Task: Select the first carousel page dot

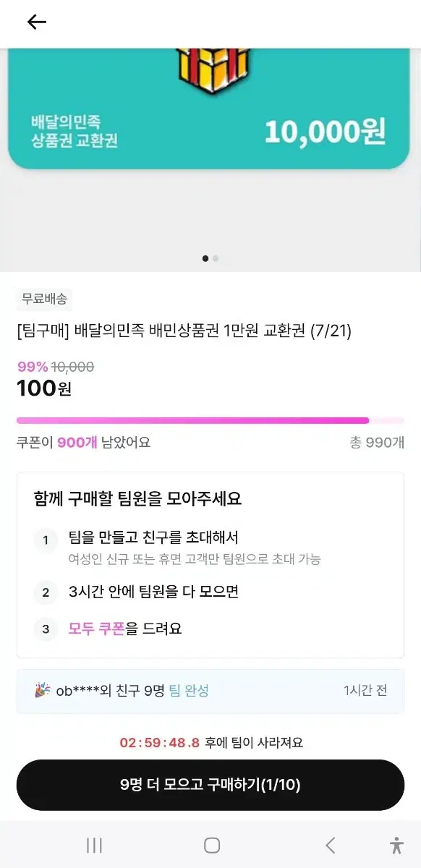Action: [205, 258]
